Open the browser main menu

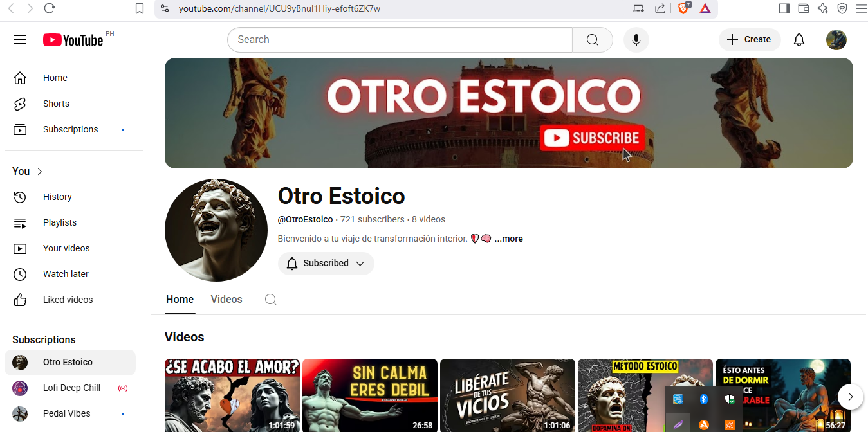[x=861, y=8]
